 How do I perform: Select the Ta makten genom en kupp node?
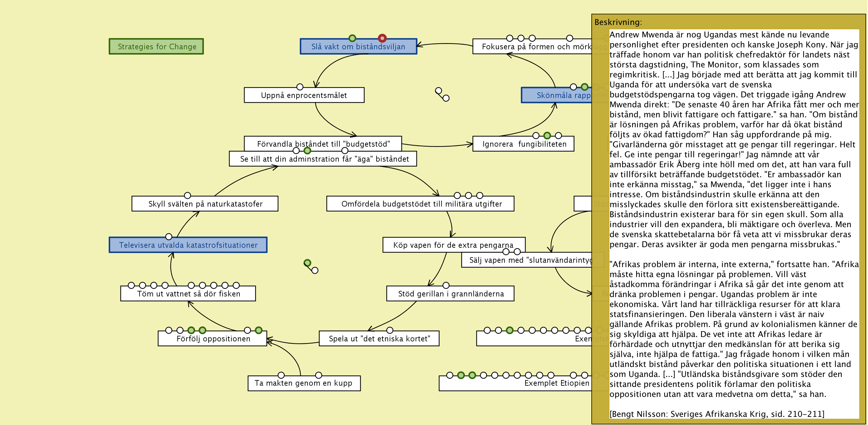click(x=303, y=383)
